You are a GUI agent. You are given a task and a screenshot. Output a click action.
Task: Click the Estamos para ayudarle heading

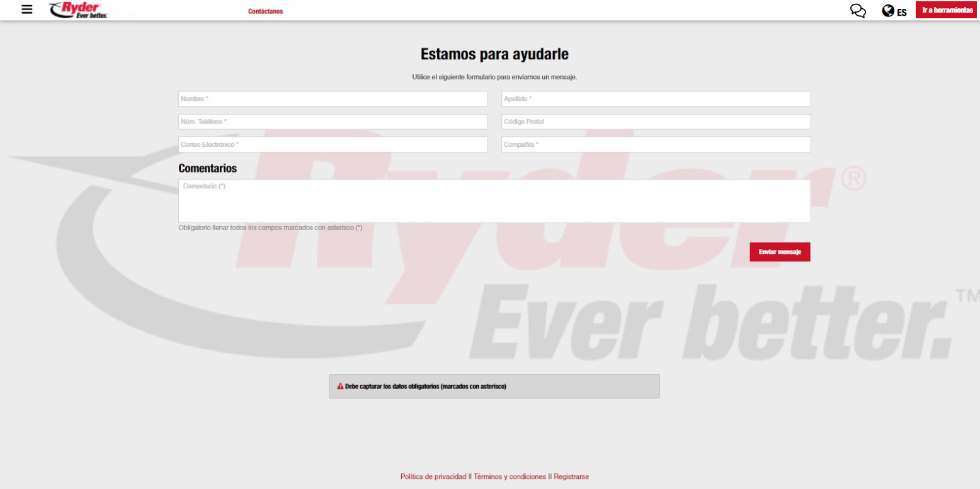point(494,54)
